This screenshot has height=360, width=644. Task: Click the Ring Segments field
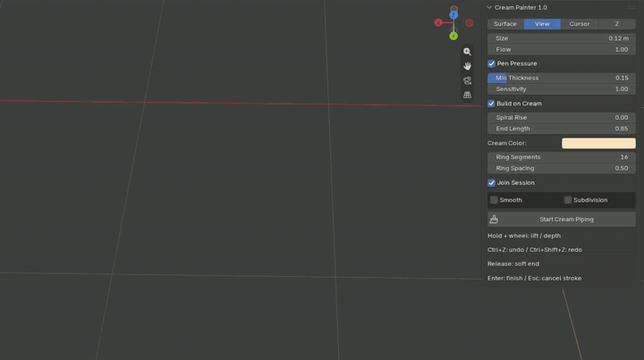pyautogui.click(x=562, y=157)
